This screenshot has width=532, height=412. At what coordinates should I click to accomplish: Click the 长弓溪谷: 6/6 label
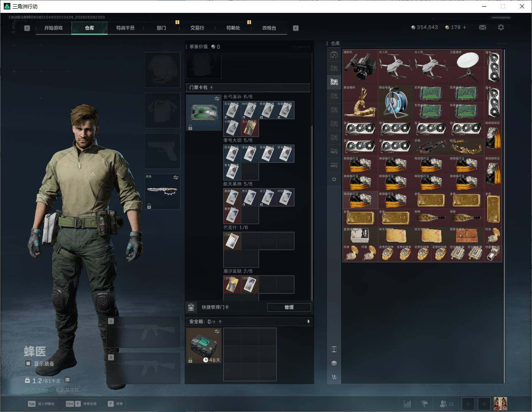[x=238, y=97]
